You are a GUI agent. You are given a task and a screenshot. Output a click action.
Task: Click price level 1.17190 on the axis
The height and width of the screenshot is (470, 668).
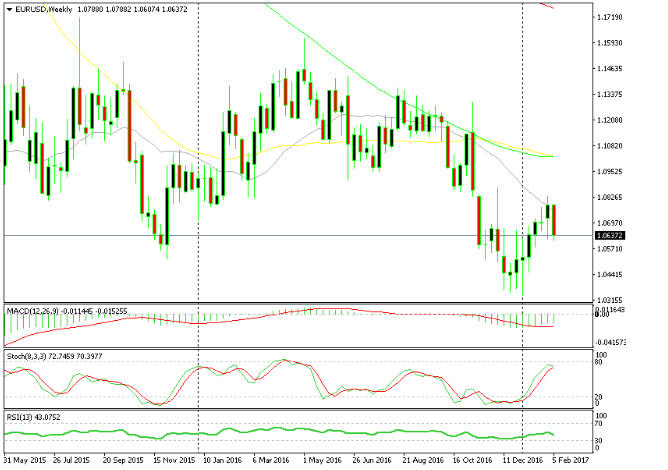(610, 17)
